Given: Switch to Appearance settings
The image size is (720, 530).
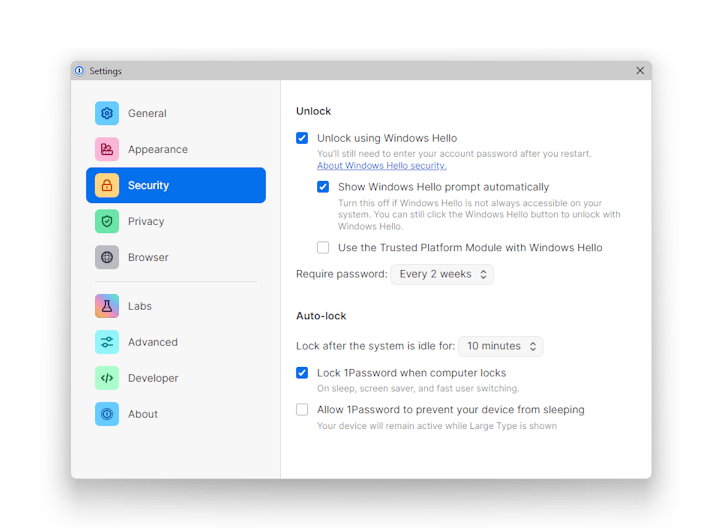Looking at the screenshot, I should click(x=176, y=149).
